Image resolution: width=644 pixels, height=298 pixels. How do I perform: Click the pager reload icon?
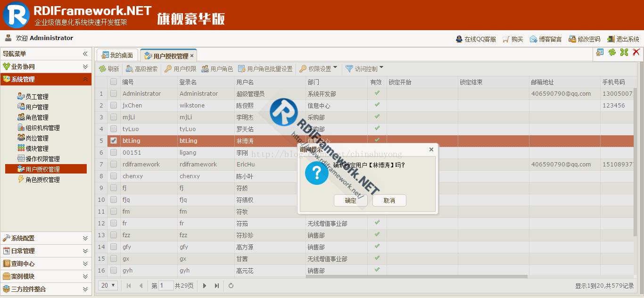tap(231, 285)
